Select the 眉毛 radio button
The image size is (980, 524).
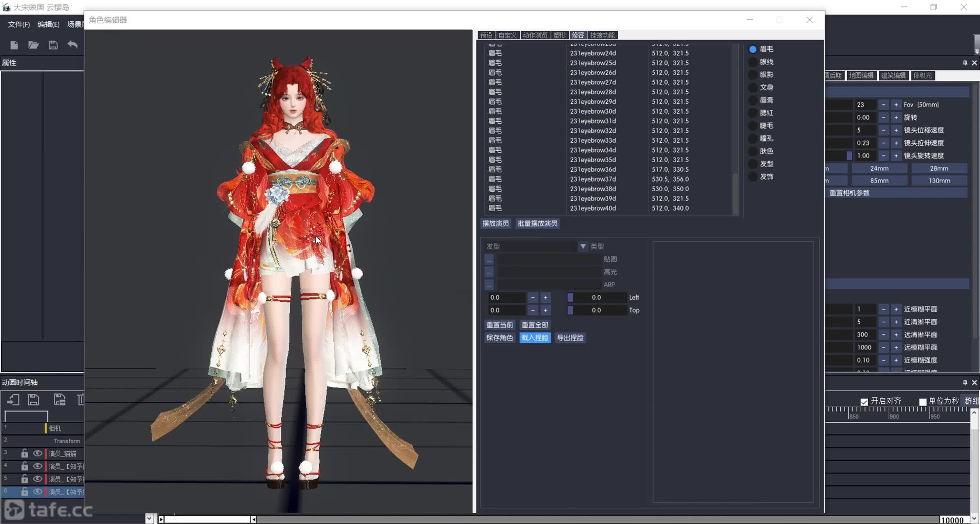[x=753, y=49]
